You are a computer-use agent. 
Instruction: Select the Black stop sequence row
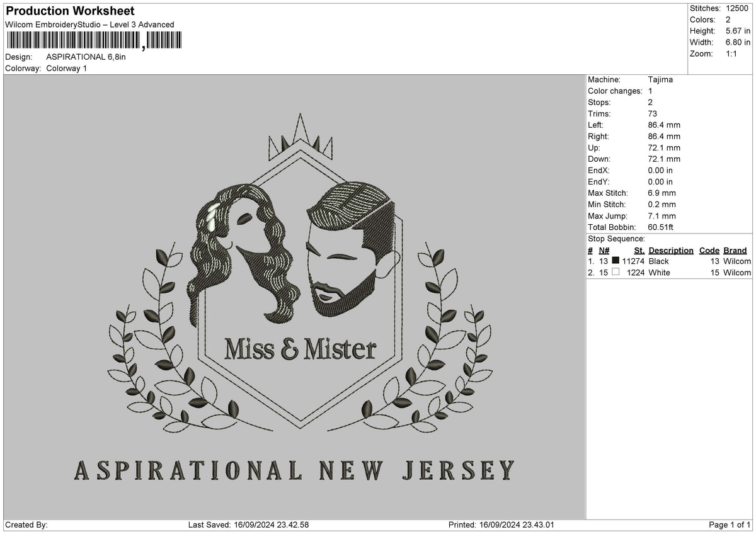coord(669,261)
